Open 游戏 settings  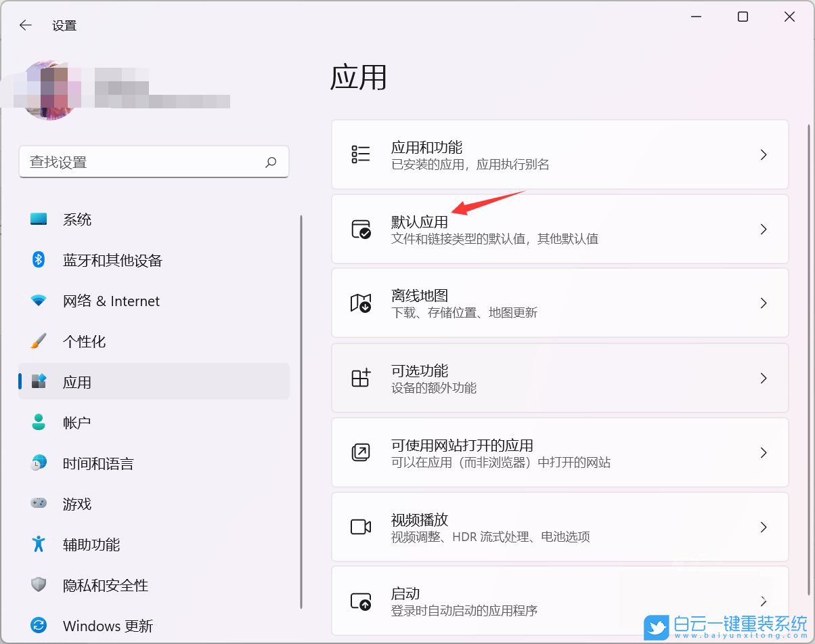pyautogui.click(x=77, y=504)
